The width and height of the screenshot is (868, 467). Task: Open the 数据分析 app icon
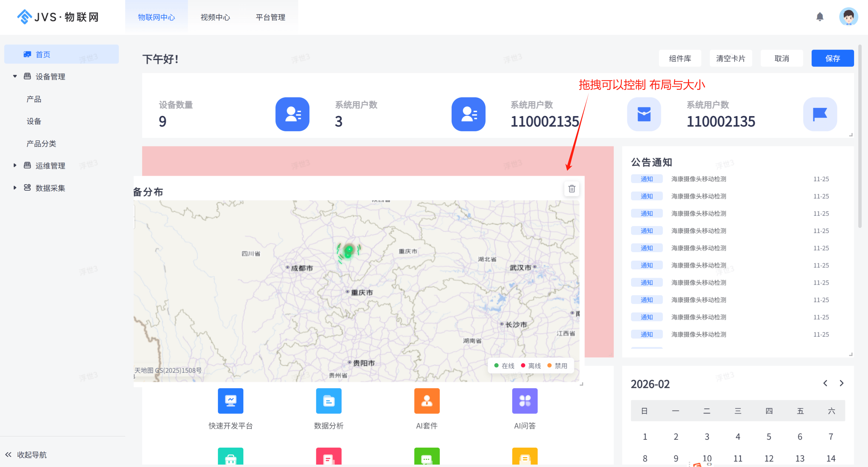point(329,401)
